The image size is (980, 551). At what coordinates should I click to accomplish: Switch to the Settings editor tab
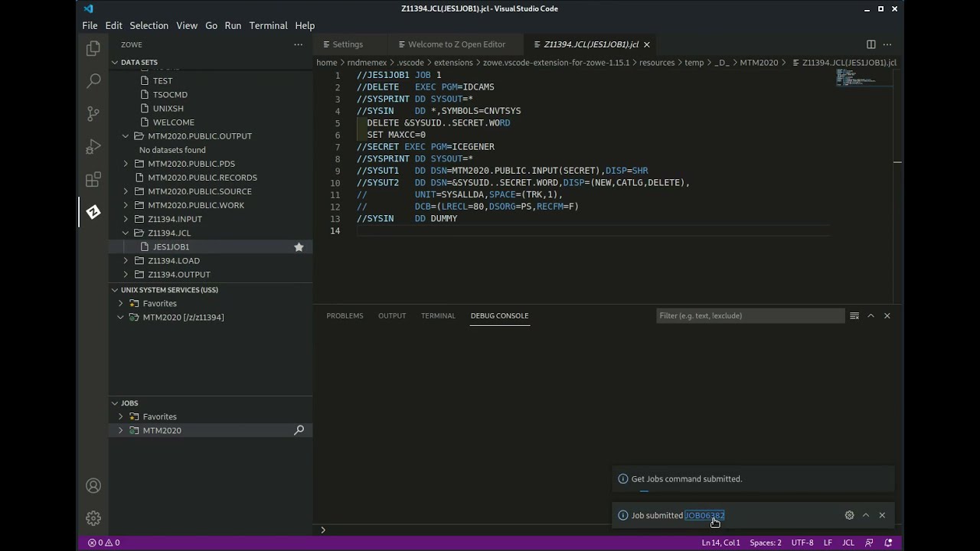(x=348, y=44)
